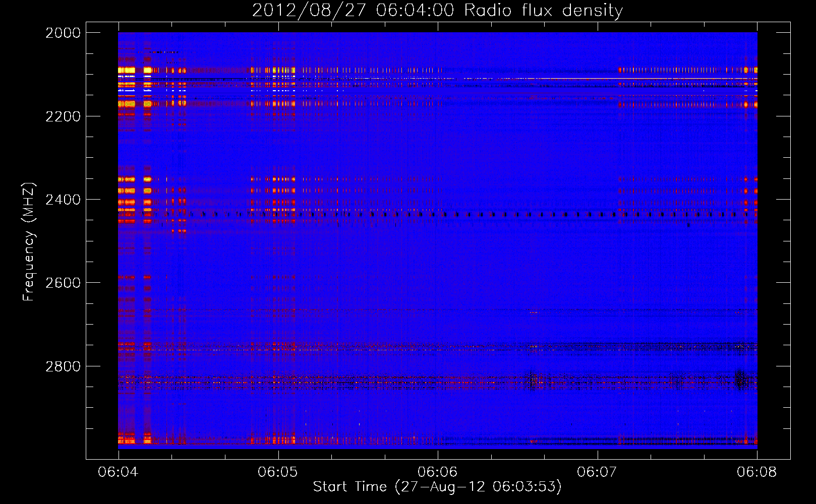Click the 06:04 time tick label
This screenshot has height=504, width=816.
click(x=119, y=472)
